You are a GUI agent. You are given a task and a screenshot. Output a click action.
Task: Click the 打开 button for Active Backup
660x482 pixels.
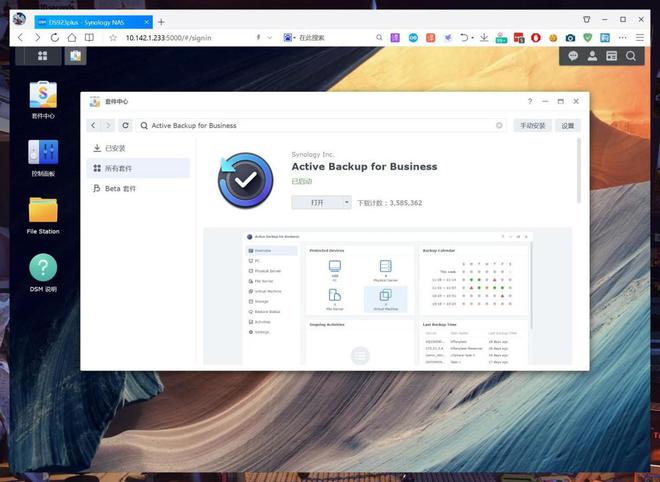316,202
